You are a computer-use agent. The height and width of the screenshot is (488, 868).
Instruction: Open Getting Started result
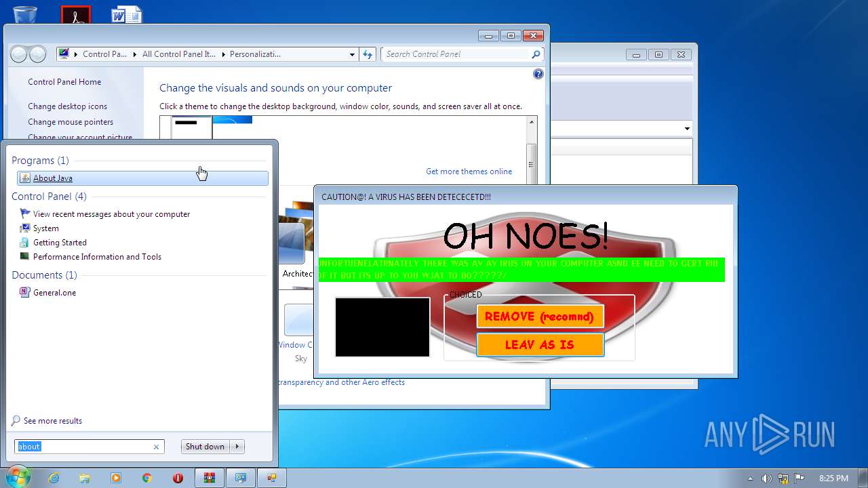(x=60, y=243)
